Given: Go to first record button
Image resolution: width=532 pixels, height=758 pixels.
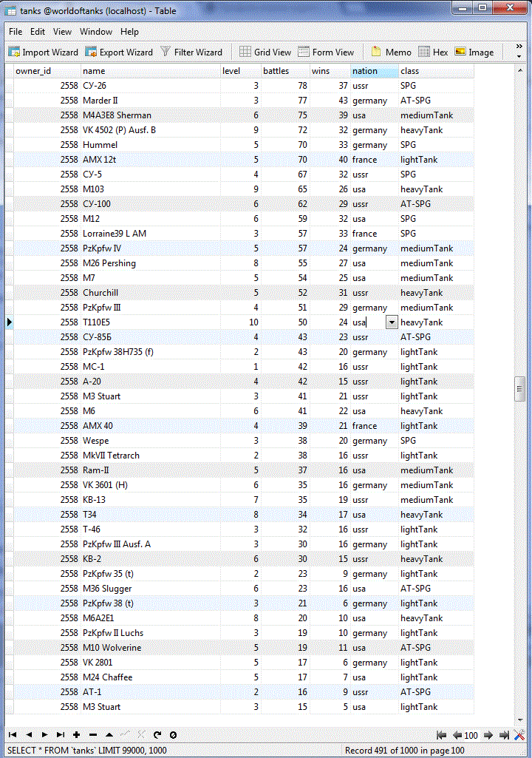Looking at the screenshot, I should [13, 735].
